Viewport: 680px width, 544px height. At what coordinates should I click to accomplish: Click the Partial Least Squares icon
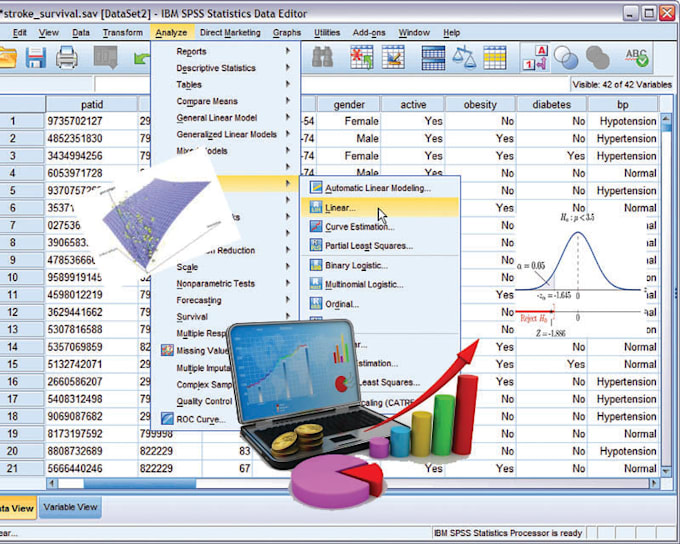coord(316,245)
